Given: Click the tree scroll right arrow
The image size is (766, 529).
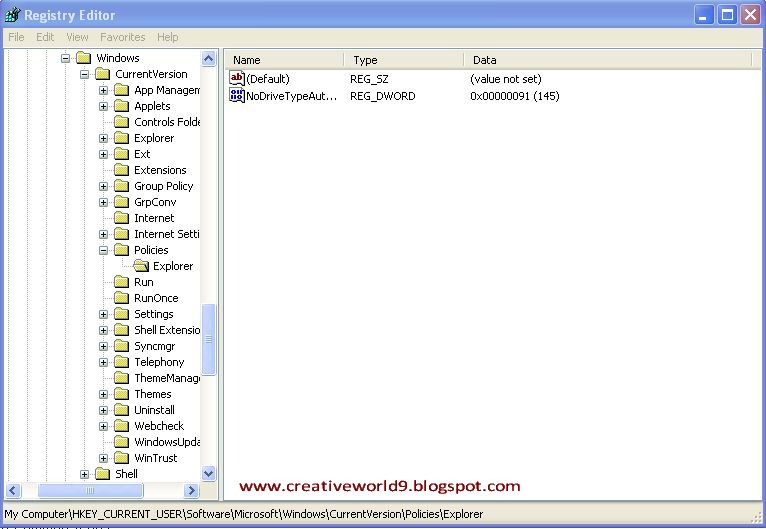Looking at the screenshot, I should tap(192, 490).
